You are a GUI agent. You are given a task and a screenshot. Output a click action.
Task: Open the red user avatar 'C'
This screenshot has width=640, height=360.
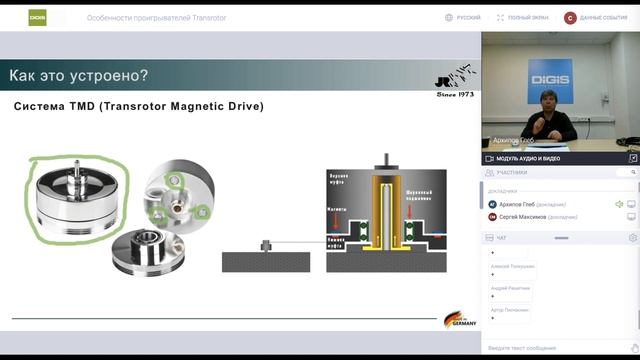point(570,18)
